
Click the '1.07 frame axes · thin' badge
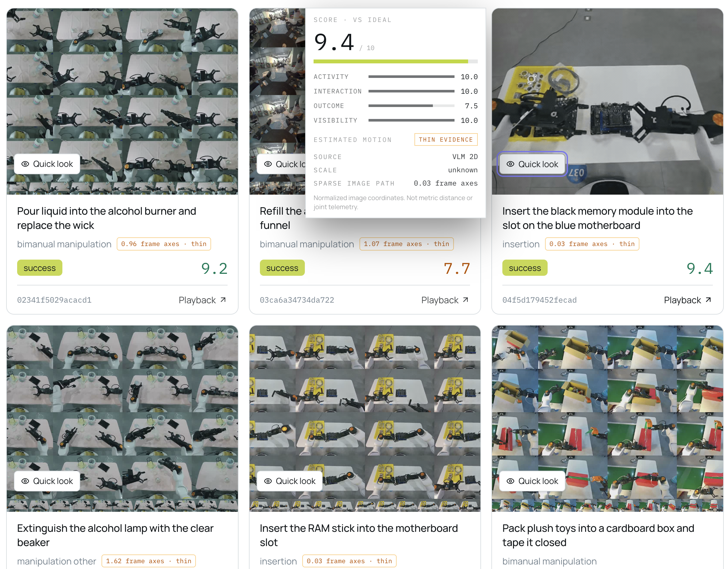[x=406, y=244]
